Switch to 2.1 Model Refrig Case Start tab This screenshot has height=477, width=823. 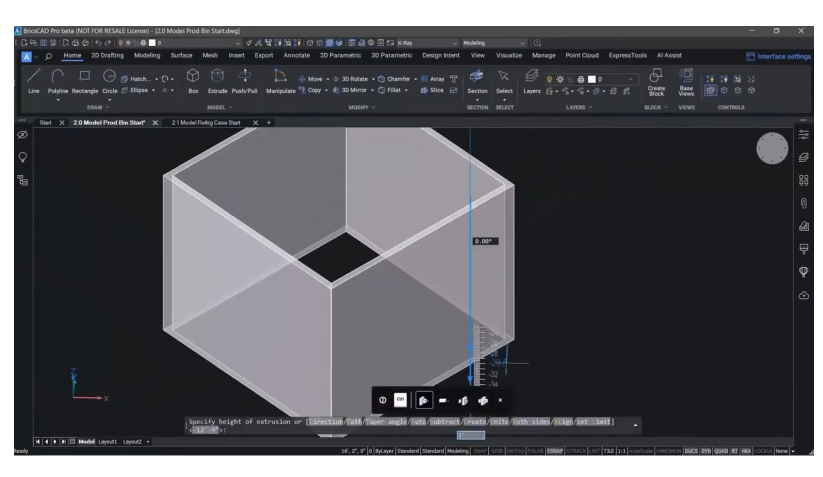[x=209, y=122]
